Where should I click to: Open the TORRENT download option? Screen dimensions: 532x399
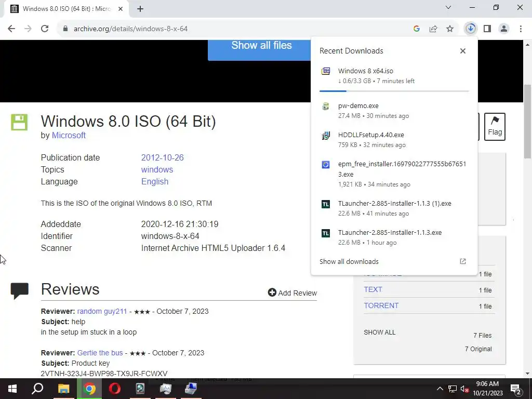(x=381, y=305)
